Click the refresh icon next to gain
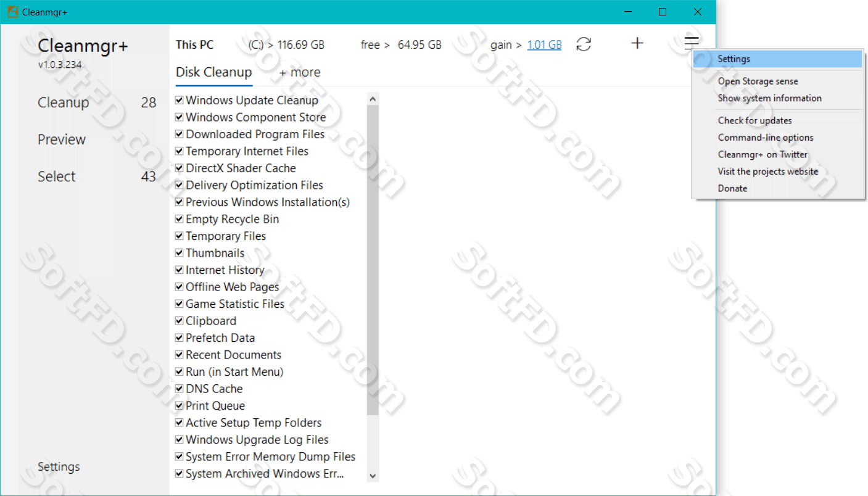The image size is (868, 496). pyautogui.click(x=584, y=44)
